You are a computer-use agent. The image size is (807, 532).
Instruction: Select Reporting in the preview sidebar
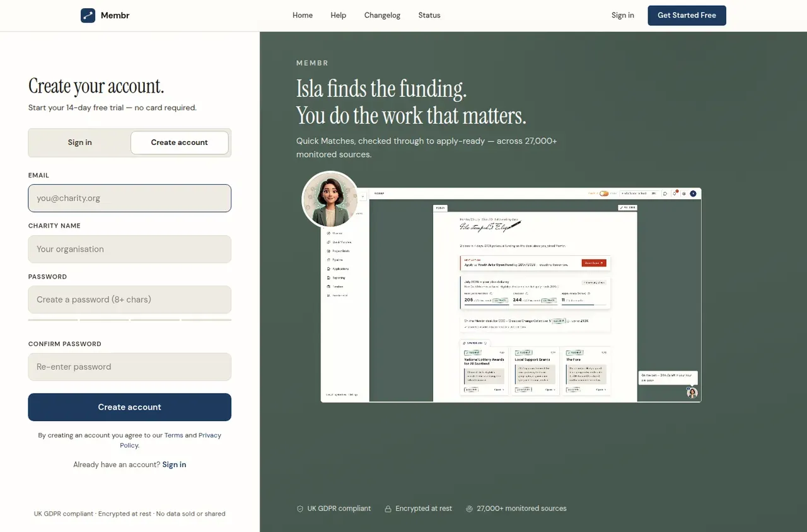pyautogui.click(x=336, y=277)
